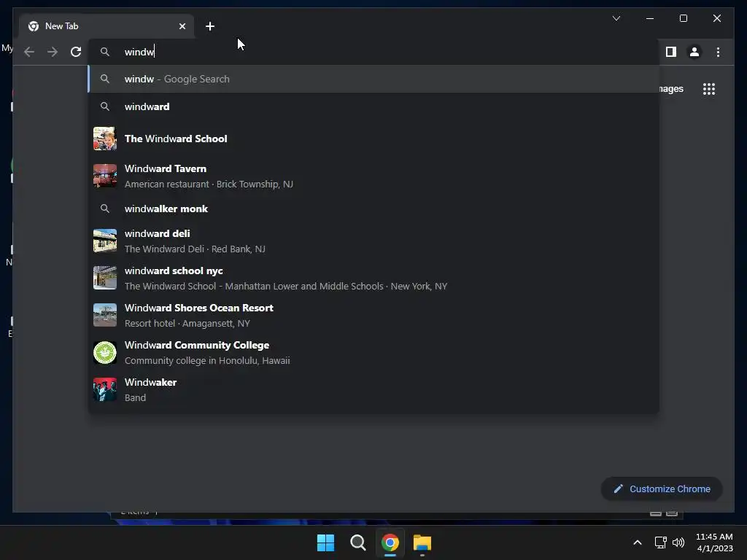Click the magnifier icon in the address bar
This screenshot has width=747, height=560.
coord(105,52)
